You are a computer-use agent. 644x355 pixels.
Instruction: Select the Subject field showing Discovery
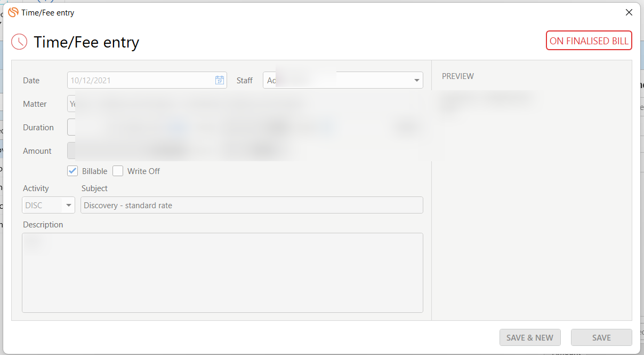pyautogui.click(x=251, y=206)
